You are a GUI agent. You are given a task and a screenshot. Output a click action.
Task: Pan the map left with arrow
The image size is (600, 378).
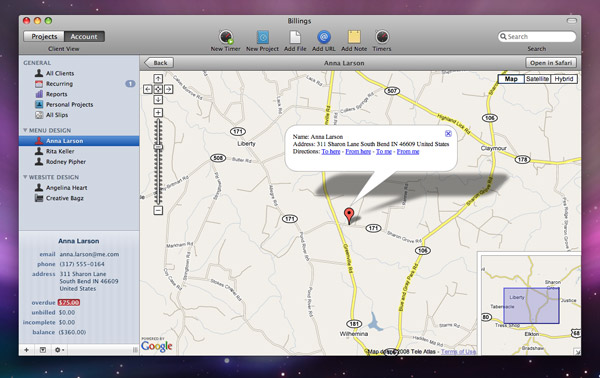coord(148,89)
